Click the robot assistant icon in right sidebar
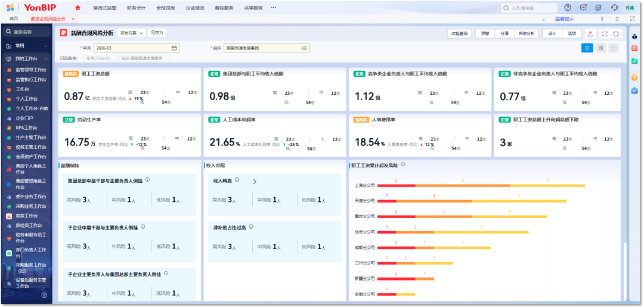The width and height of the screenshot is (644, 308). (x=634, y=36)
